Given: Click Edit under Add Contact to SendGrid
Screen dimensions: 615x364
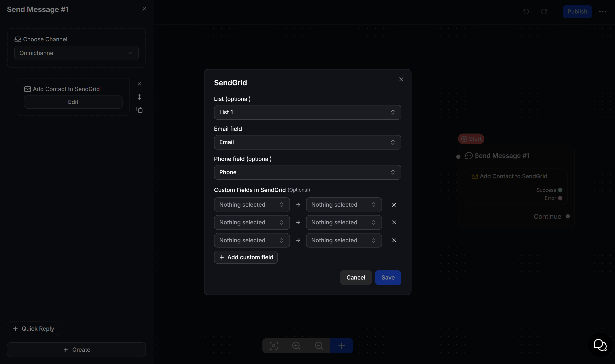Looking at the screenshot, I should click(x=73, y=102).
